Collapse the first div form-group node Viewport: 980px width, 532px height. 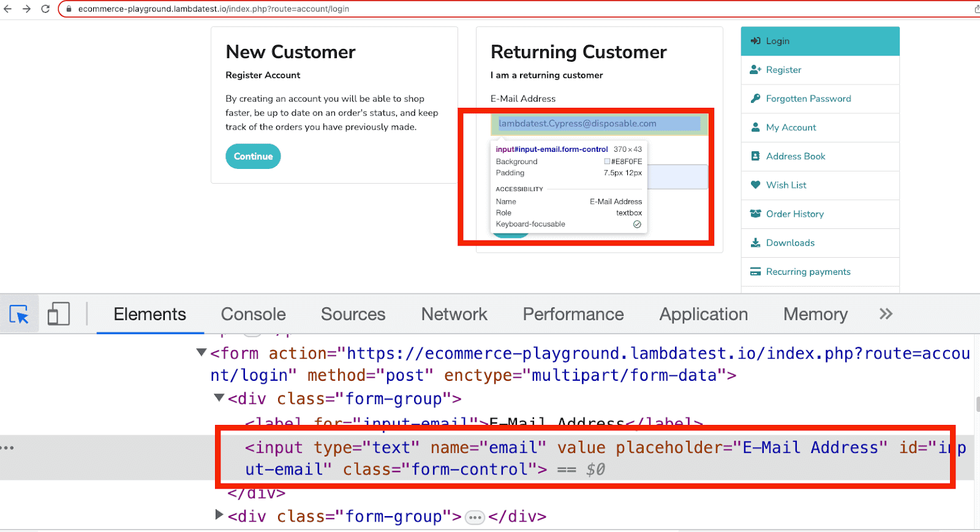coord(219,398)
